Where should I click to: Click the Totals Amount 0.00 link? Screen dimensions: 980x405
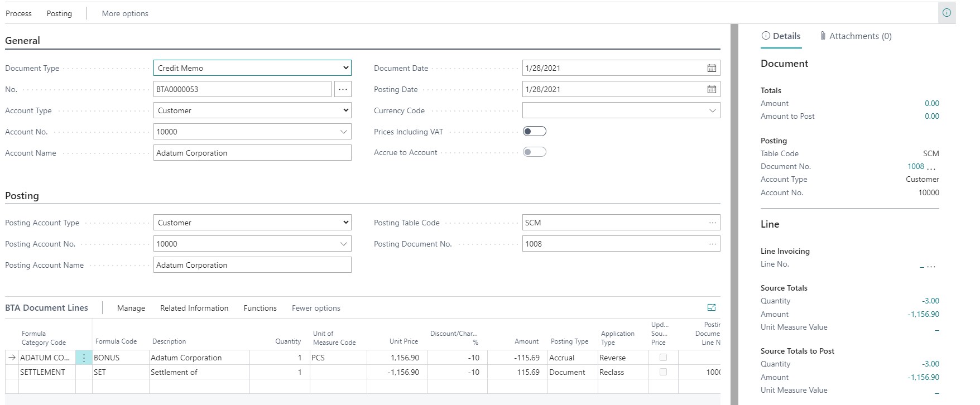point(931,103)
